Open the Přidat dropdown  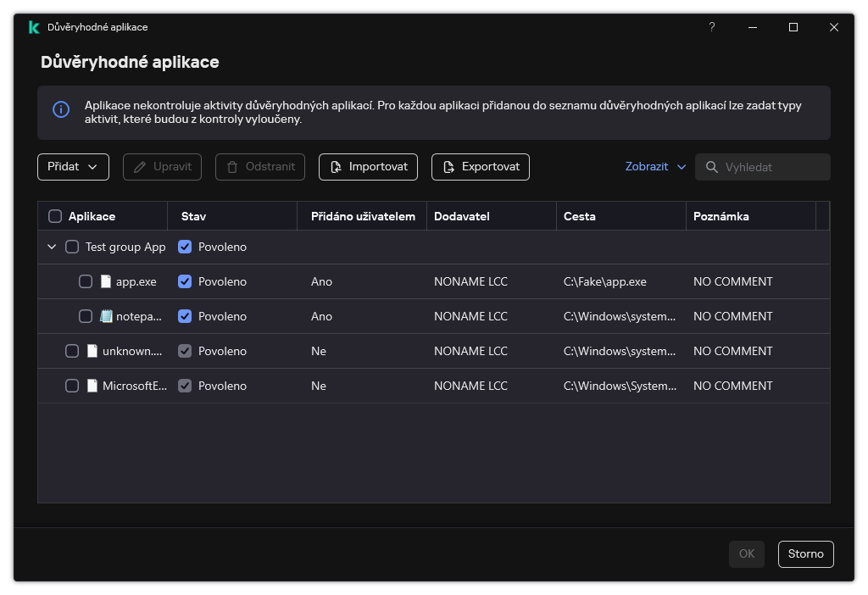click(x=73, y=167)
